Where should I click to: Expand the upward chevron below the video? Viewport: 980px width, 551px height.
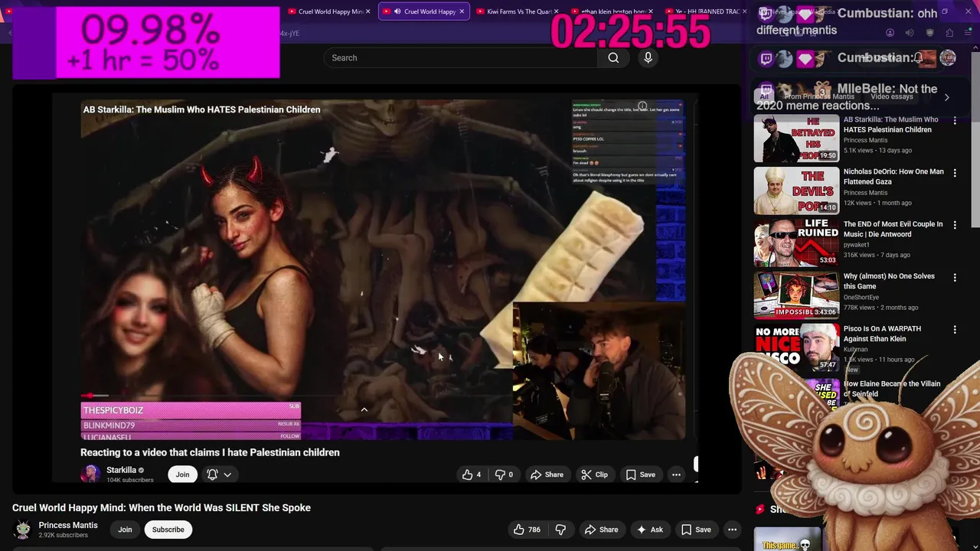click(x=364, y=410)
